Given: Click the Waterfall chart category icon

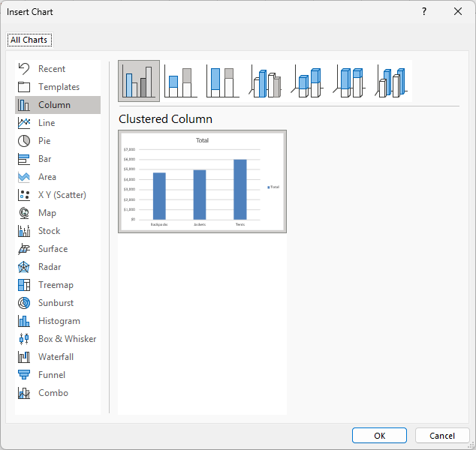Looking at the screenshot, I should [24, 356].
